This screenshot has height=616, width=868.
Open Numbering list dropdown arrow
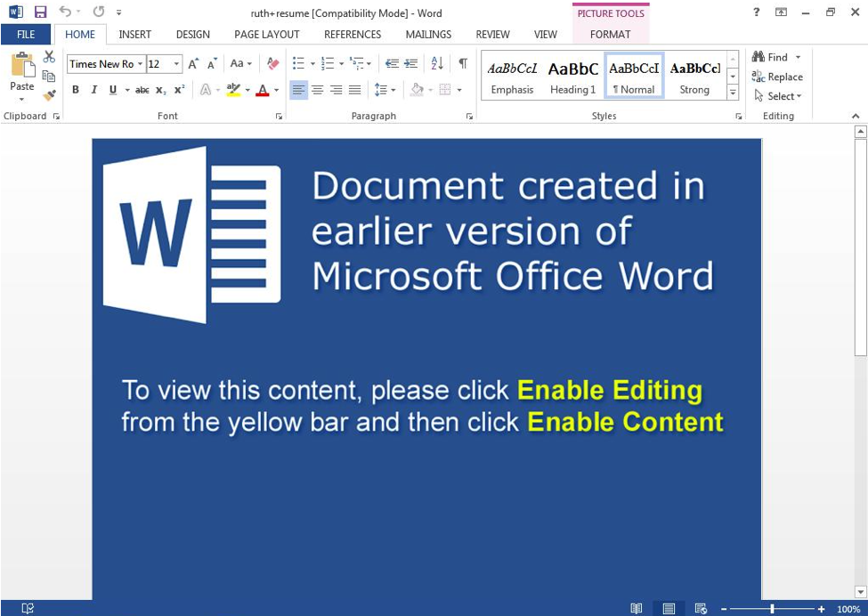(x=342, y=64)
